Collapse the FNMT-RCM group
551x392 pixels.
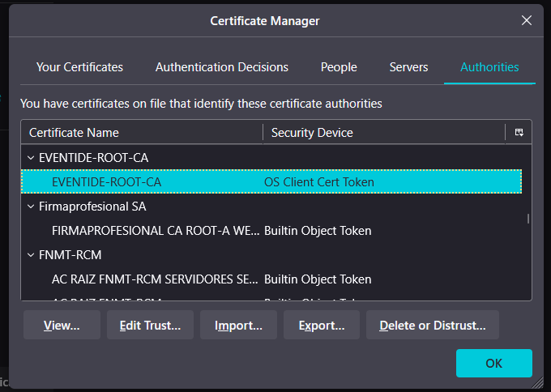click(x=31, y=255)
